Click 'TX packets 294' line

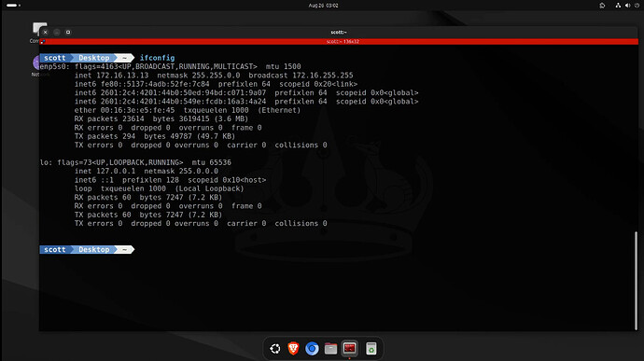[154, 136]
